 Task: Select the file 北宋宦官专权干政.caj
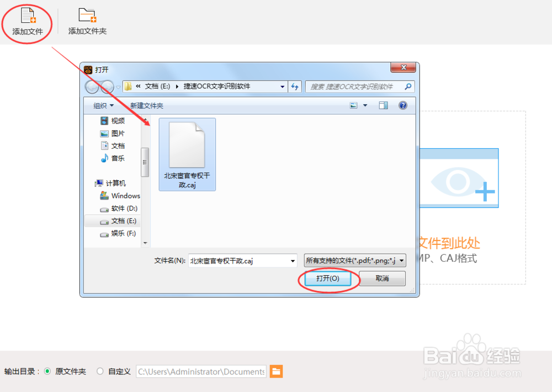(187, 155)
